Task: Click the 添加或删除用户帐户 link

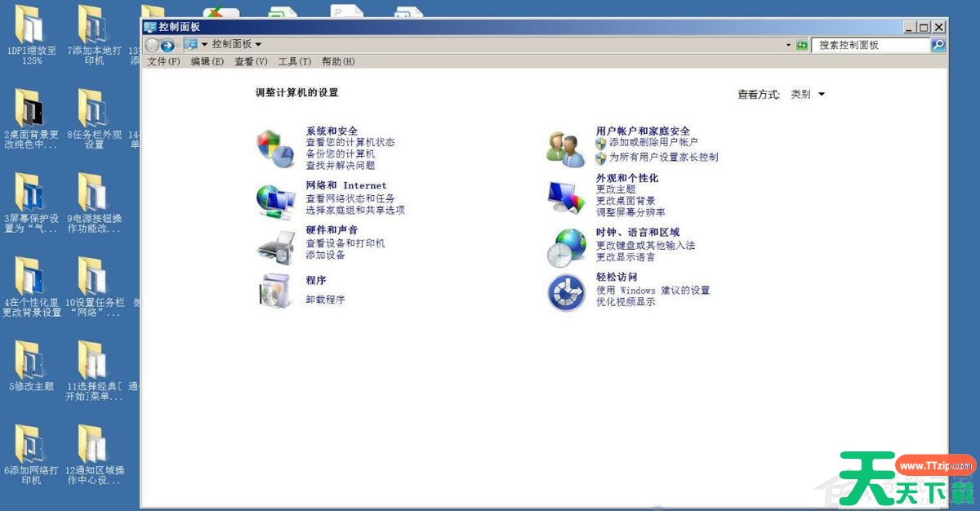Action: tap(653, 142)
